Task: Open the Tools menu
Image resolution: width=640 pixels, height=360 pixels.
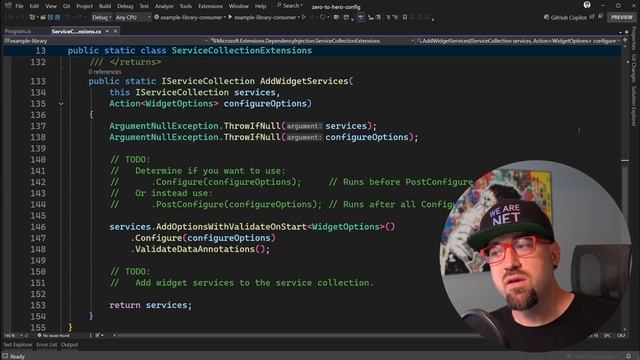Action: point(186,6)
